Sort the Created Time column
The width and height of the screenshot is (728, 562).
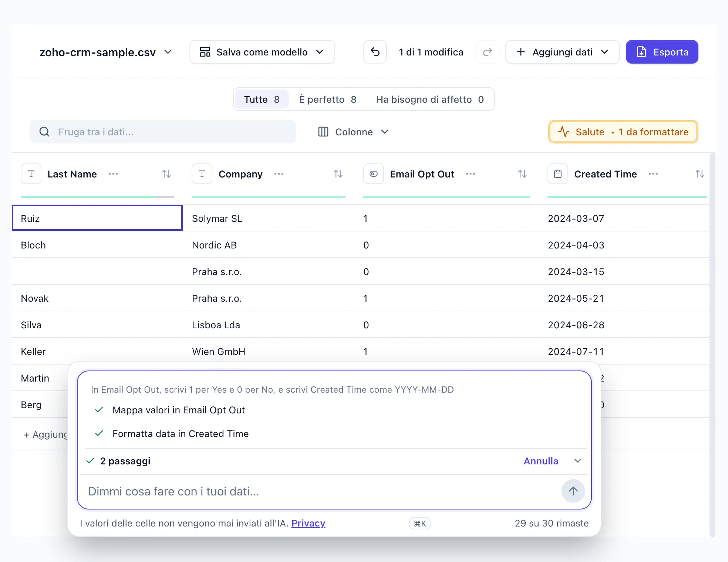coord(700,174)
